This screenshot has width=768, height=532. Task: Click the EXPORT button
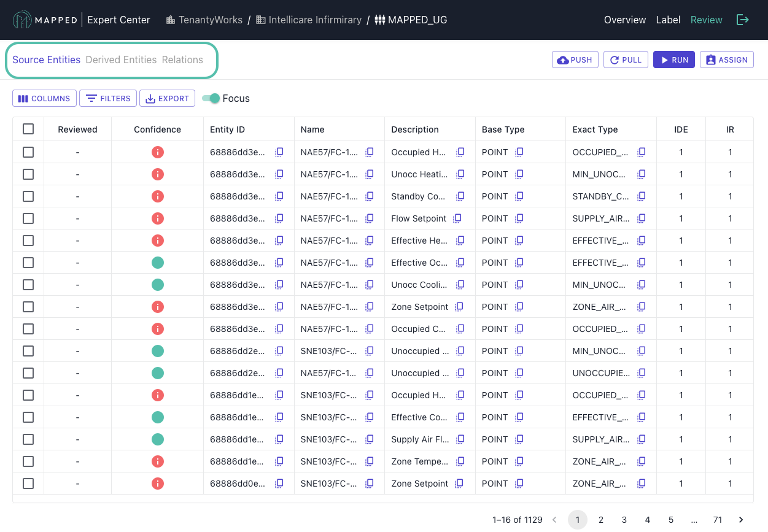click(167, 98)
